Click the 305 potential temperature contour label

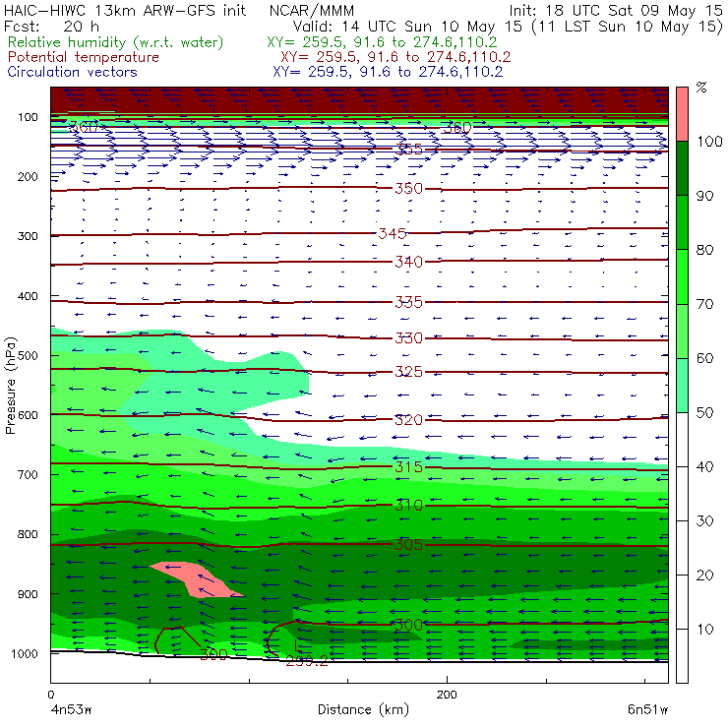coord(408,545)
